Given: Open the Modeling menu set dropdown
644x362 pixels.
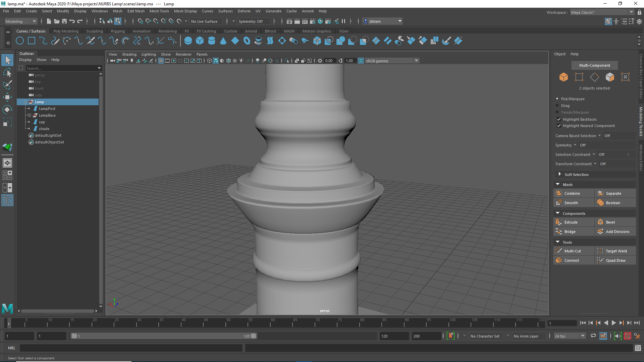Looking at the screenshot, I should click(x=21, y=21).
